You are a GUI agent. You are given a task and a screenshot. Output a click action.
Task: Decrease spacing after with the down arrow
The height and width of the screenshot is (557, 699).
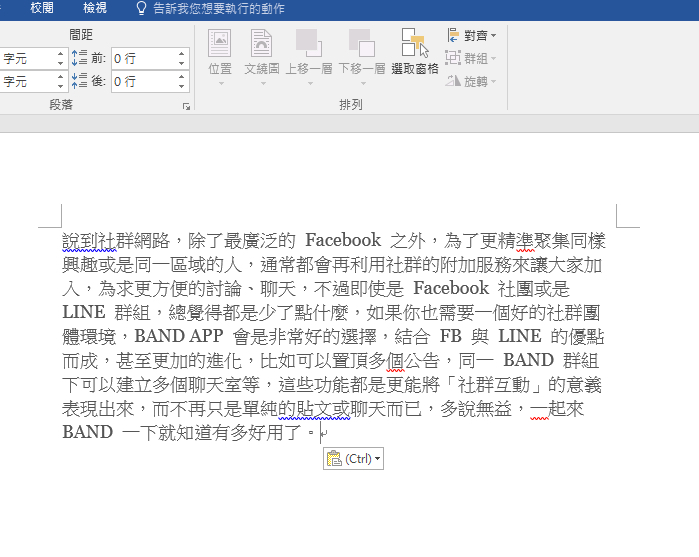(x=181, y=87)
